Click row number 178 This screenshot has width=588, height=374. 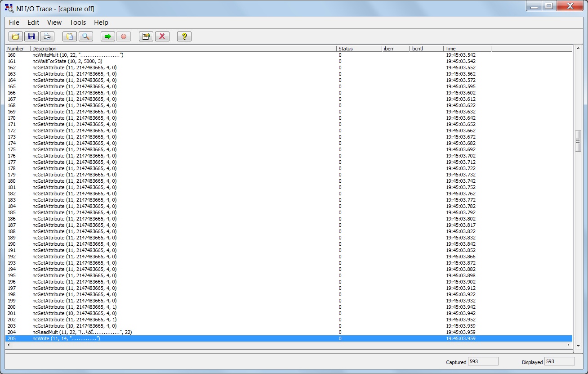tap(12, 168)
